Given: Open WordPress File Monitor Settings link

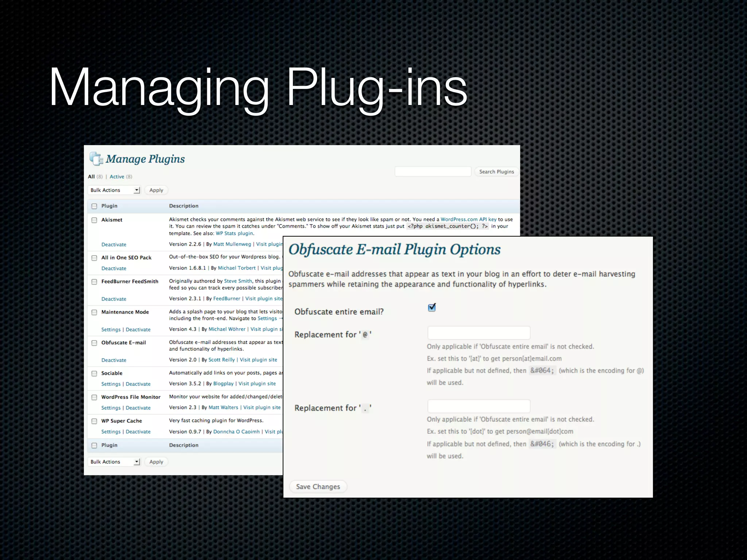Looking at the screenshot, I should [x=111, y=408].
